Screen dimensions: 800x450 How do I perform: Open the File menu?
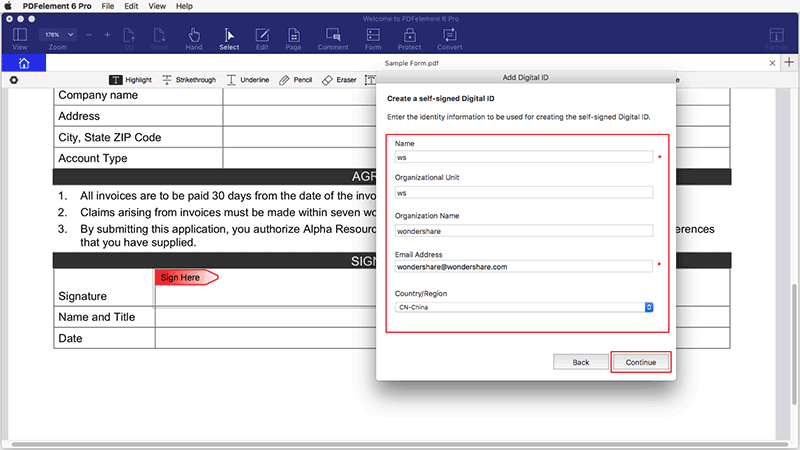tap(108, 6)
